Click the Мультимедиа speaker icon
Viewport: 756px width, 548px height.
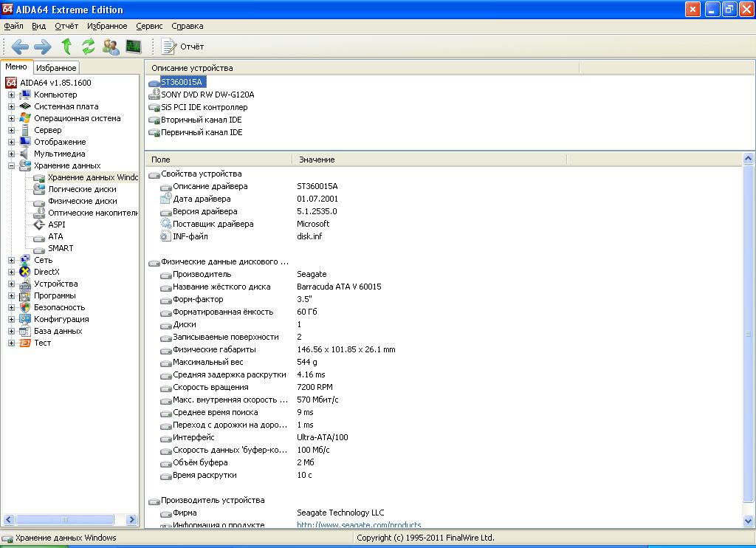tap(24, 154)
